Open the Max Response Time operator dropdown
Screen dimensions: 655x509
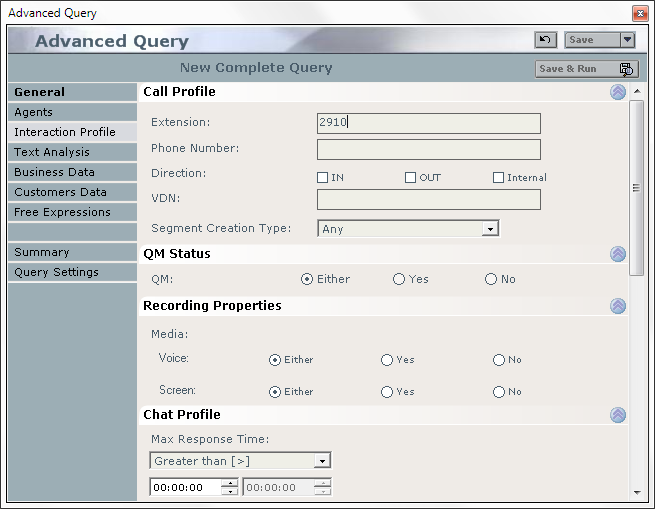322,461
